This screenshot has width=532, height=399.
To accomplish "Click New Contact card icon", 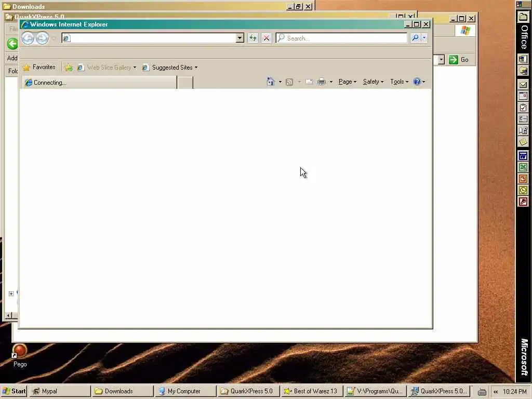I will tap(523, 119).
